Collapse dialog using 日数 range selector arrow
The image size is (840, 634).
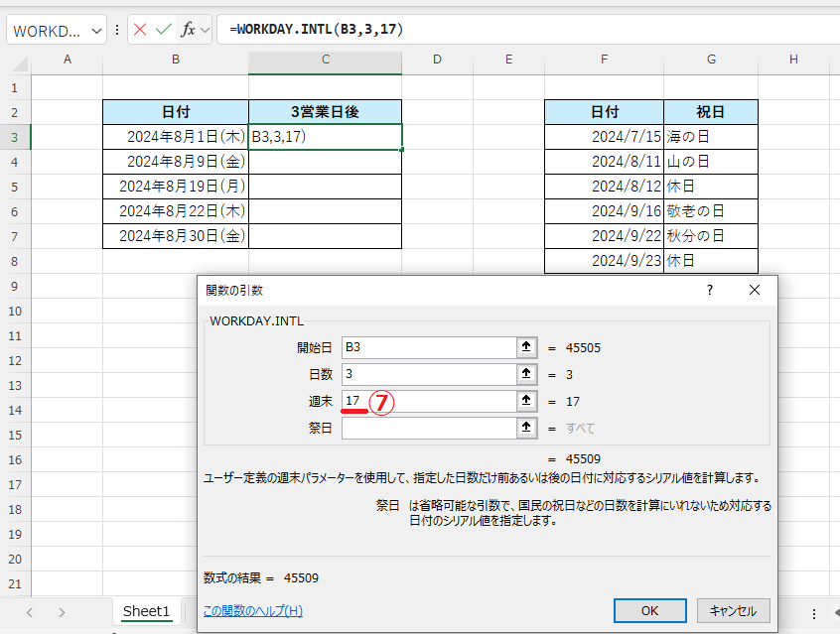click(x=526, y=374)
